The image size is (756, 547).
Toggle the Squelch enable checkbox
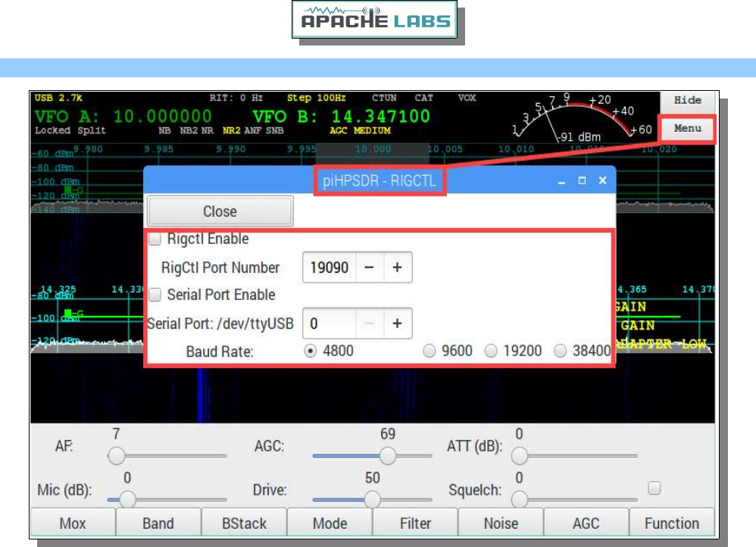tap(654, 488)
